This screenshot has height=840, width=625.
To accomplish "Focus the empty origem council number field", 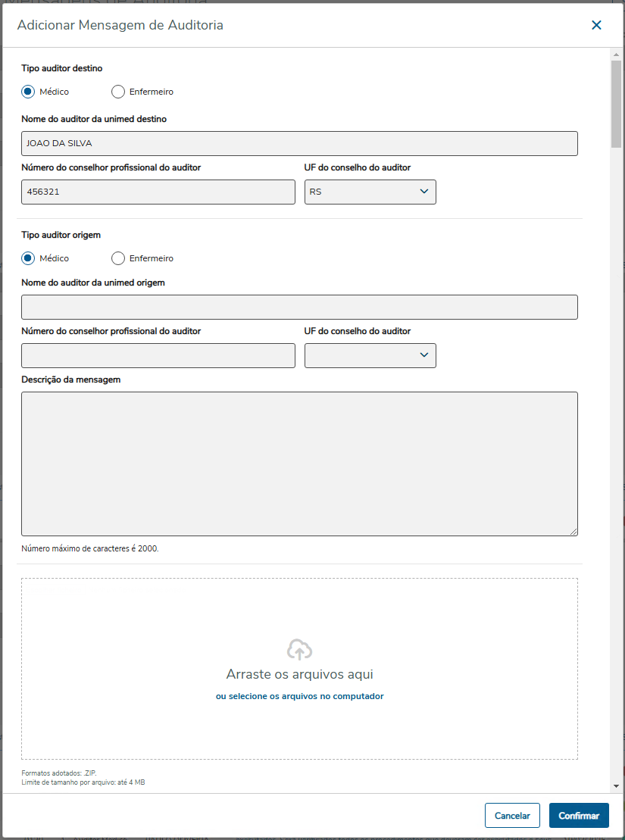I will [x=158, y=355].
